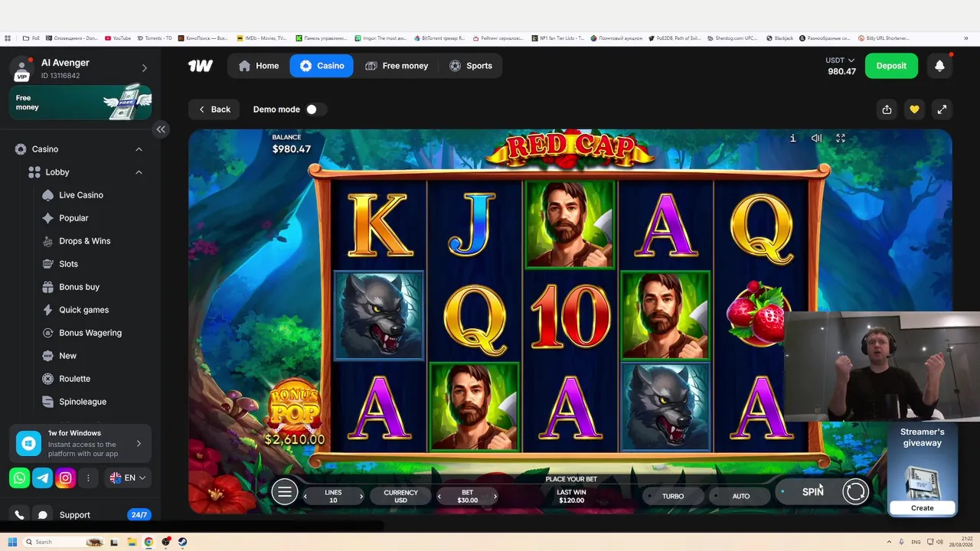The height and width of the screenshot is (551, 980).
Task: Open File Explorer from the taskbar
Action: [132, 542]
